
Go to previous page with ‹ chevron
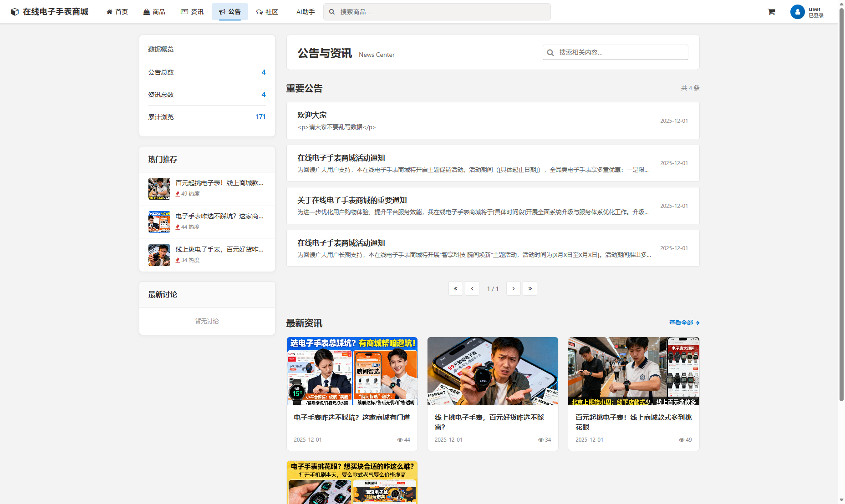tap(472, 288)
